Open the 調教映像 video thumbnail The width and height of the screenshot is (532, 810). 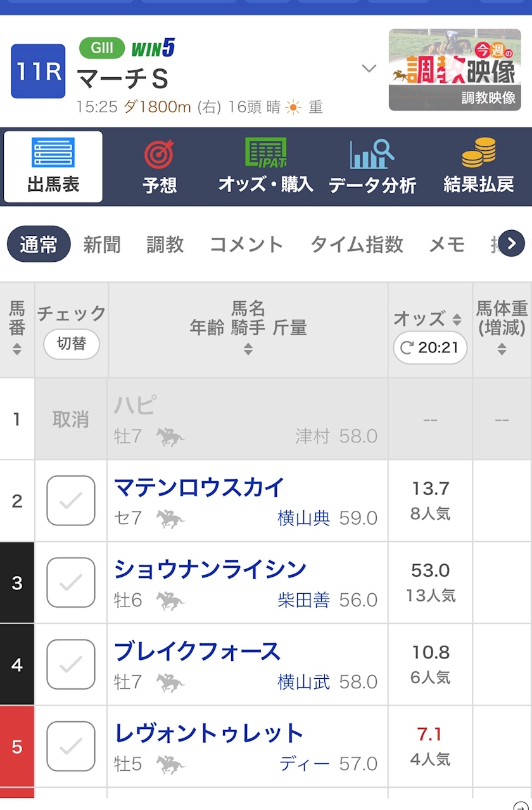[454, 70]
